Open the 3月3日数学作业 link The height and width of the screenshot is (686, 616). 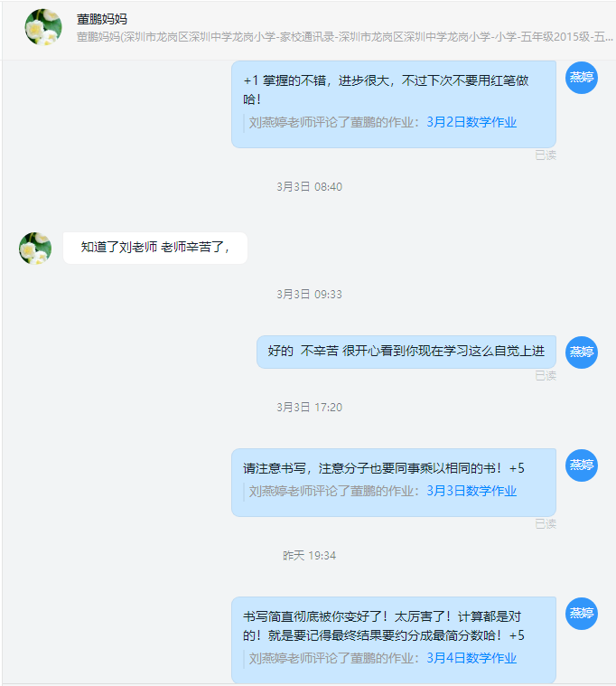coord(471,491)
